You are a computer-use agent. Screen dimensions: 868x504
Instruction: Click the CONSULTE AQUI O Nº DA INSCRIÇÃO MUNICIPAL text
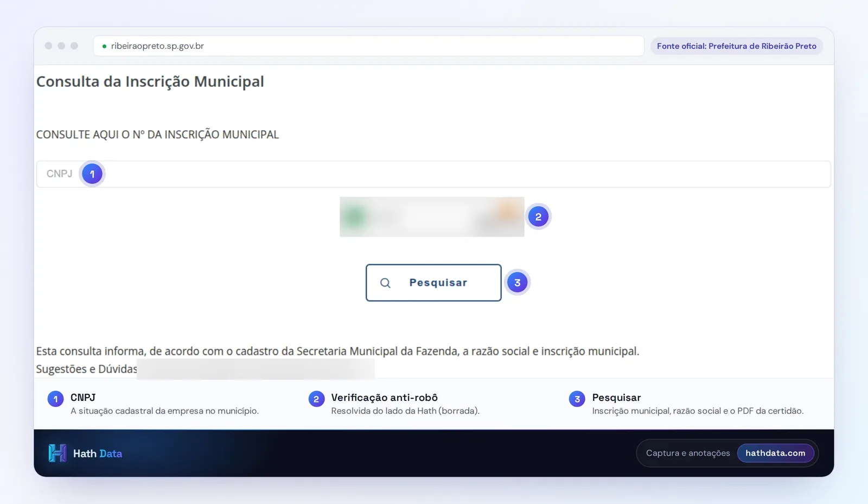(157, 135)
